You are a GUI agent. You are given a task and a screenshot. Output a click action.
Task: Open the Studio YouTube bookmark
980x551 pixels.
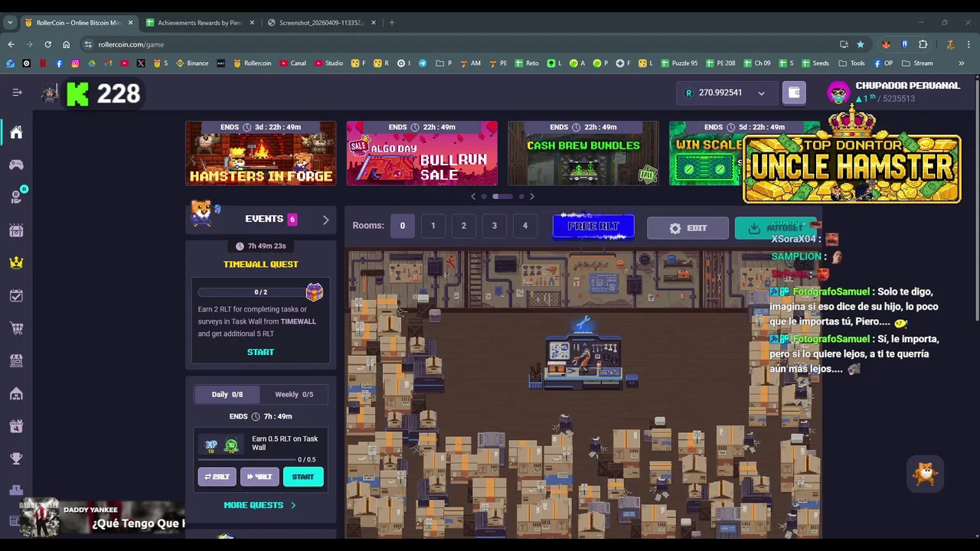(329, 63)
